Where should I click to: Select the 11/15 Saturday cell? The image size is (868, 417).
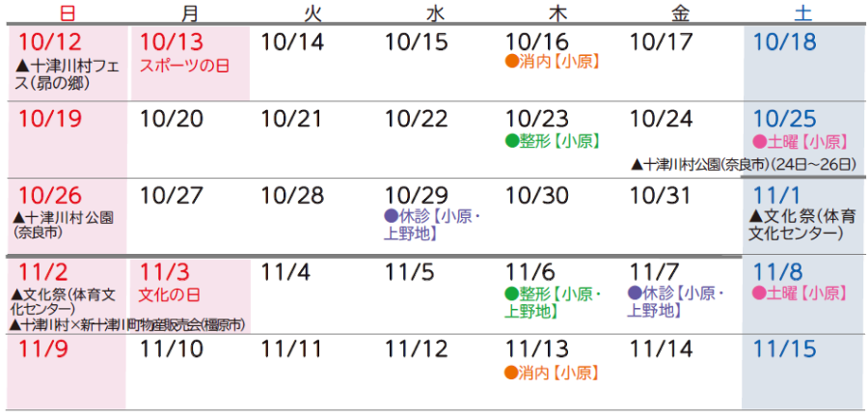[x=802, y=372]
